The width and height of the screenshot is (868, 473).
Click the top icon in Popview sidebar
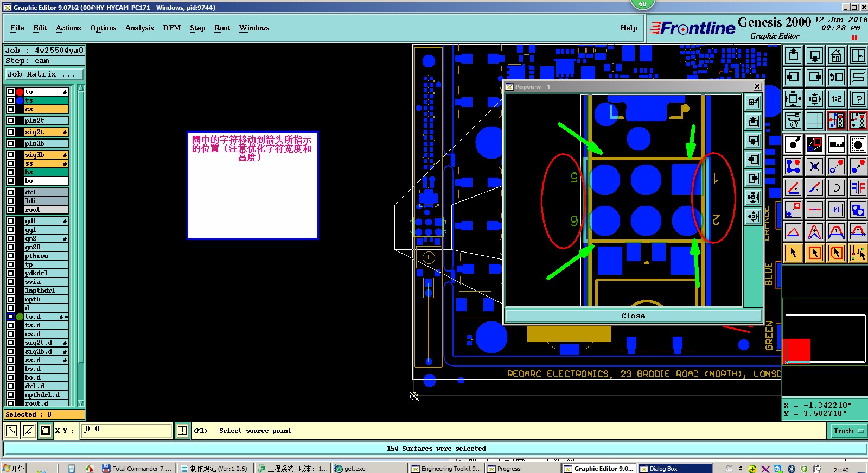click(x=753, y=102)
